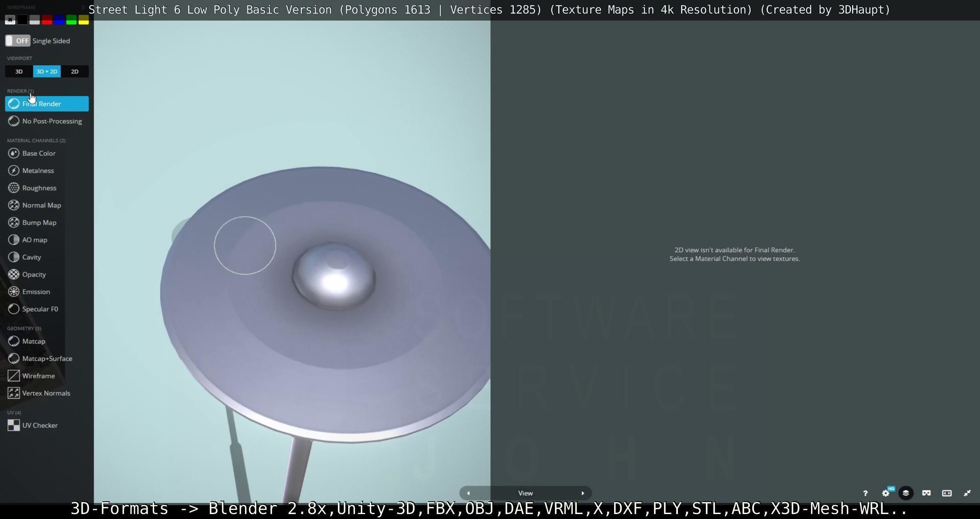Enable Matcap geometry view
This screenshot has height=519, width=980.
pos(47,341)
